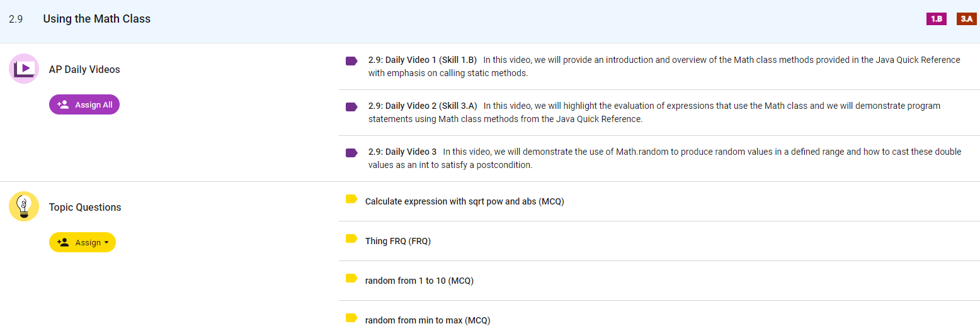This screenshot has width=980, height=336.
Task: Click the Using the Math Class topic header
Action: pos(96,19)
